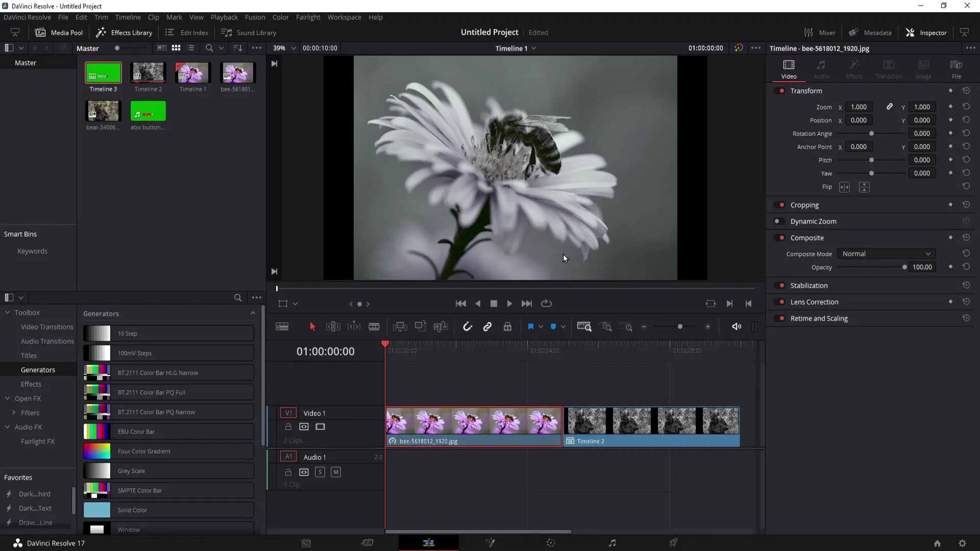Open the Sound Library panel
Viewport: 980px width, 551px height.
coord(249,33)
